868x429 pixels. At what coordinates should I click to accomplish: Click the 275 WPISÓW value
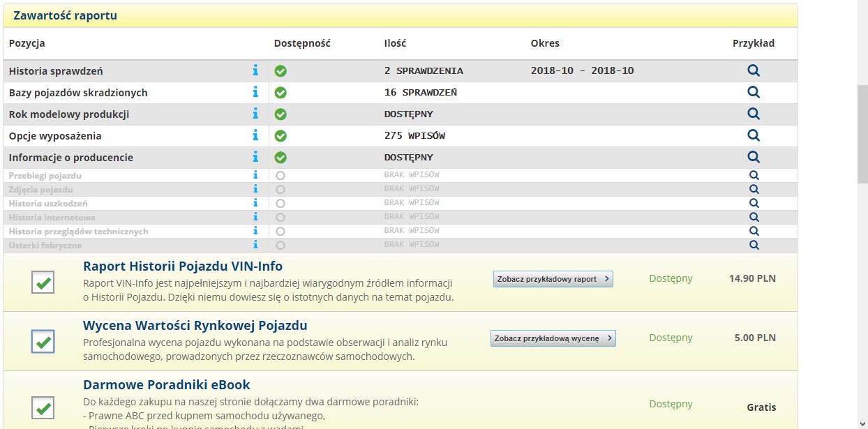coord(414,136)
